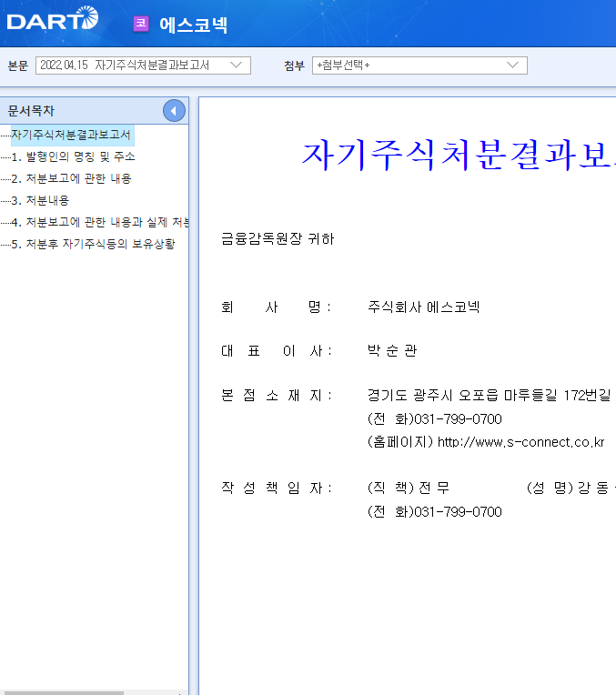Click the 에스코넥 company name in header
This screenshot has width=616, height=695.
(194, 25)
